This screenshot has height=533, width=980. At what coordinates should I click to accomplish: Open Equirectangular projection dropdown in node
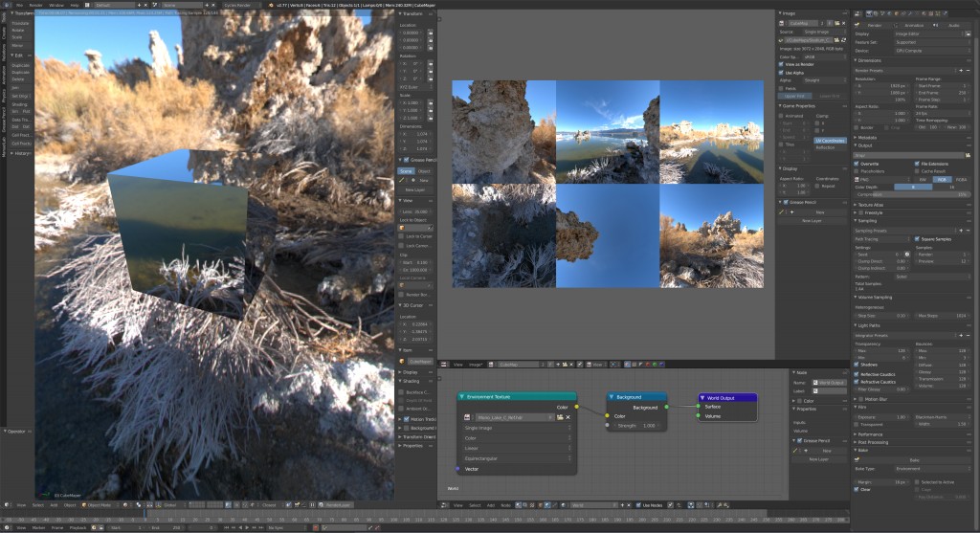click(x=517, y=458)
